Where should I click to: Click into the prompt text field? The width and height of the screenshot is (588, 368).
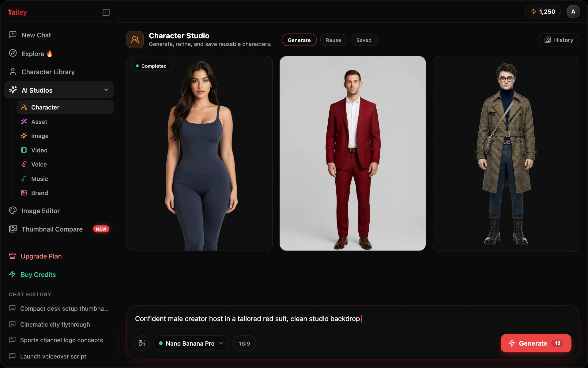click(353, 319)
